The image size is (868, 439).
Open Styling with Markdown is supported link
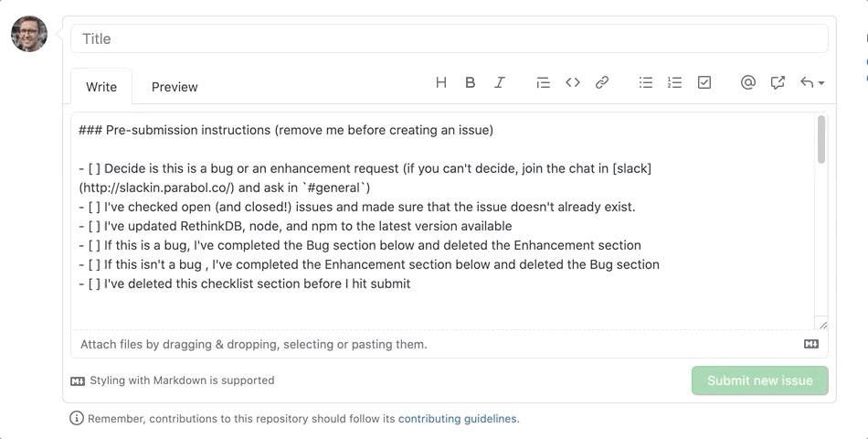tap(172, 380)
